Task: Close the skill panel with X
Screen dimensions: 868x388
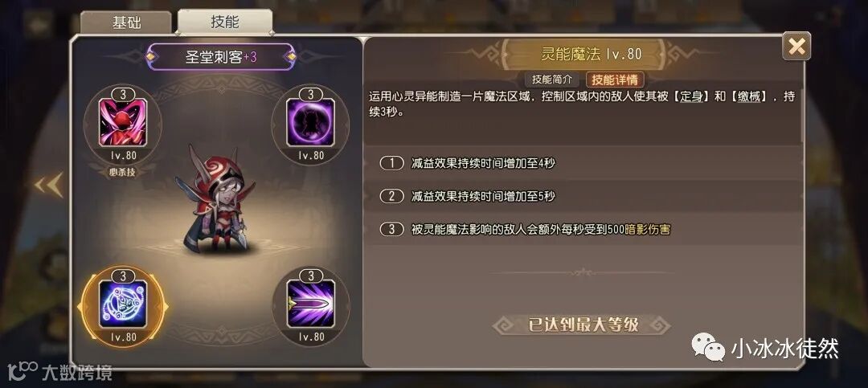Action: tap(796, 46)
